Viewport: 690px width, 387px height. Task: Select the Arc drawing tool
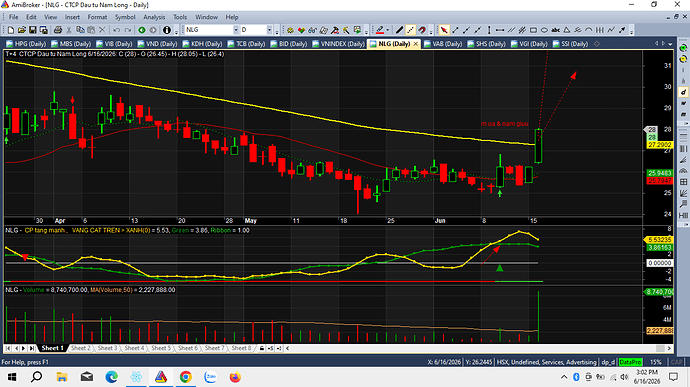589,30
